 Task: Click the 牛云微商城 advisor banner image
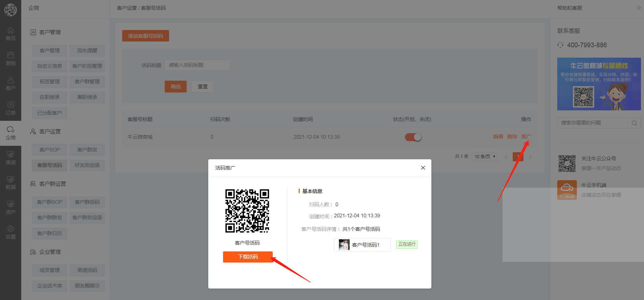(x=599, y=84)
